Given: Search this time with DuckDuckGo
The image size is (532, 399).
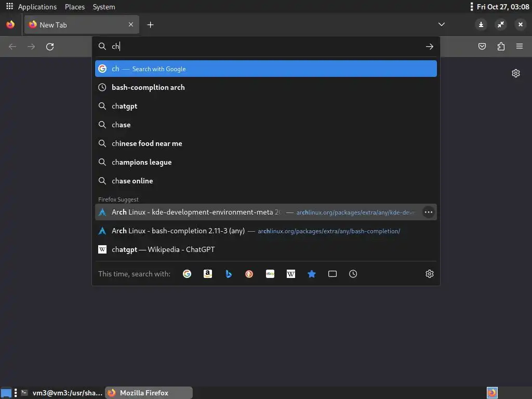Looking at the screenshot, I should coord(249,274).
